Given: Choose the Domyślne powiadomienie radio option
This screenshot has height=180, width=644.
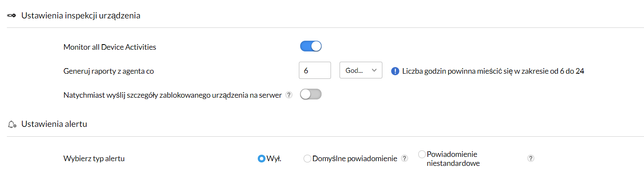Looking at the screenshot, I should tap(307, 159).
